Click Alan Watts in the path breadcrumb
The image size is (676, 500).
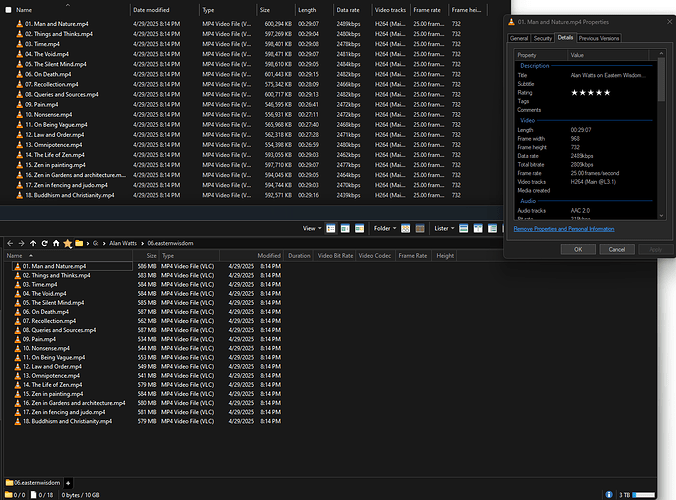click(123, 243)
